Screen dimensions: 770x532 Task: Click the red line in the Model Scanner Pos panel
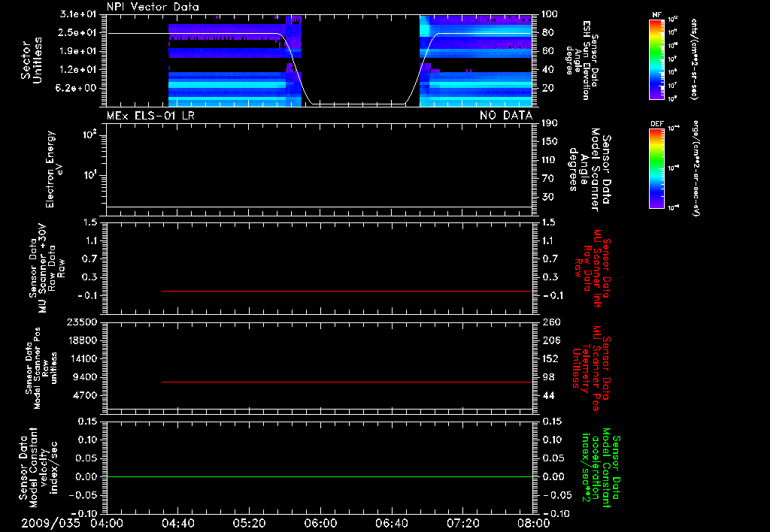click(347, 382)
